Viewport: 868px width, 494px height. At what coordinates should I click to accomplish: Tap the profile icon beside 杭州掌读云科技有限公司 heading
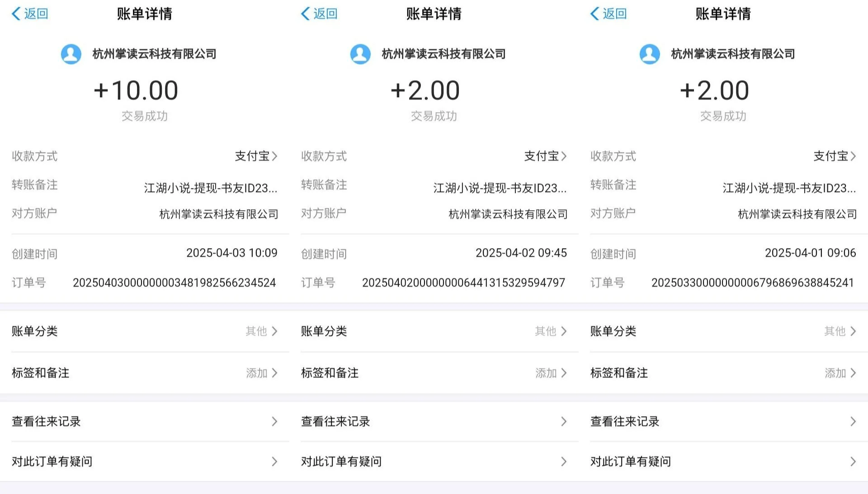point(71,53)
